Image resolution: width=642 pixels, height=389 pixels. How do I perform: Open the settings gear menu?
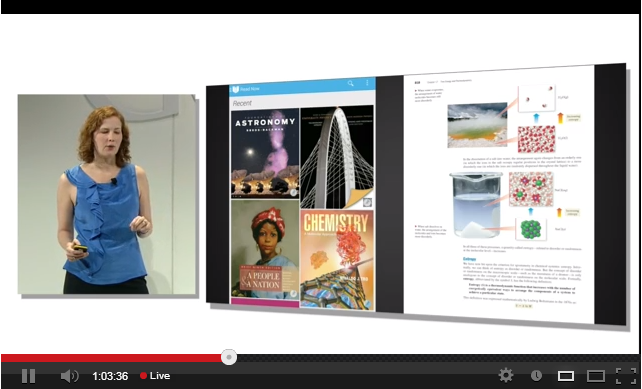(x=506, y=375)
